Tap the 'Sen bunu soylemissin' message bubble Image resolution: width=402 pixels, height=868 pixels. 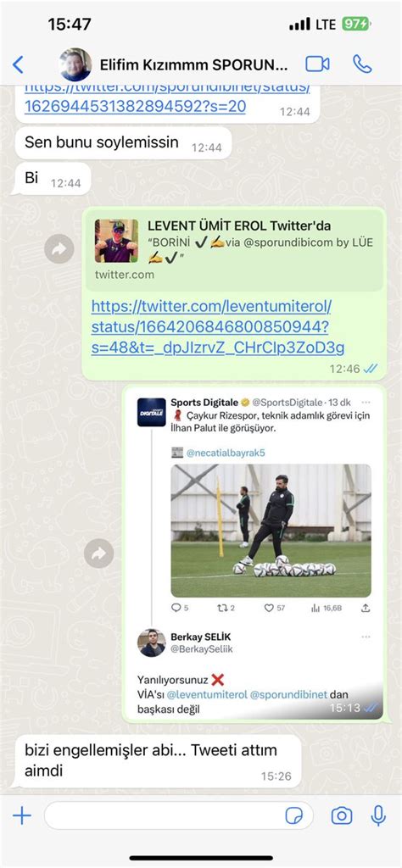123,142
